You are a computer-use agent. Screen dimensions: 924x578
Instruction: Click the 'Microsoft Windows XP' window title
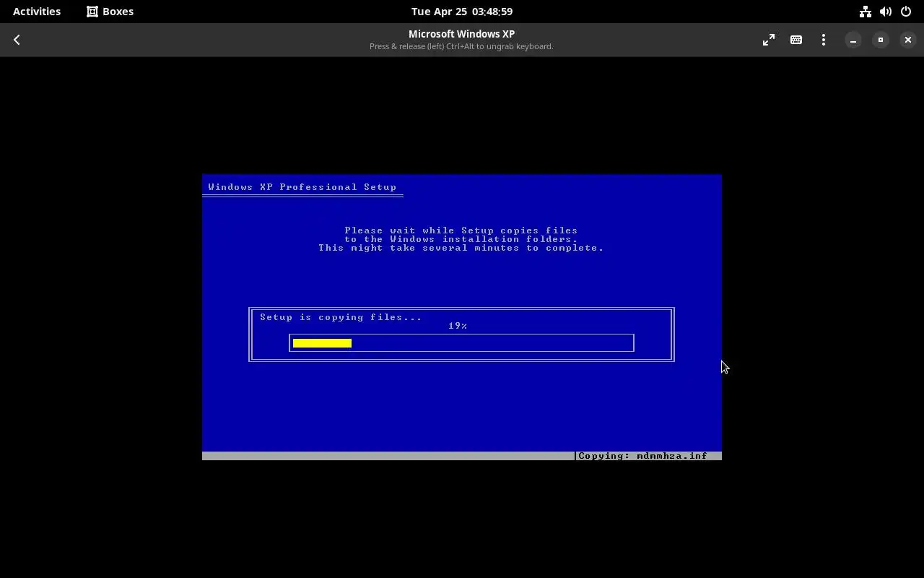tap(461, 34)
